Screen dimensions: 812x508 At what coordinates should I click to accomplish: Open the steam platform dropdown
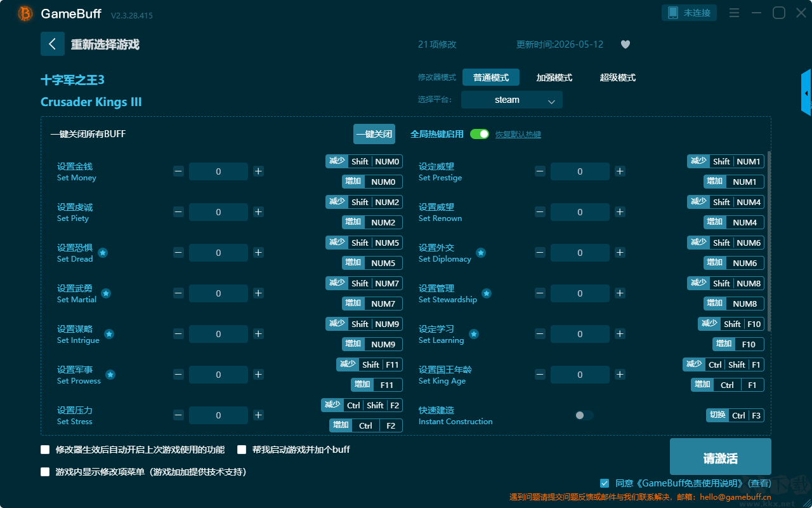tap(512, 100)
